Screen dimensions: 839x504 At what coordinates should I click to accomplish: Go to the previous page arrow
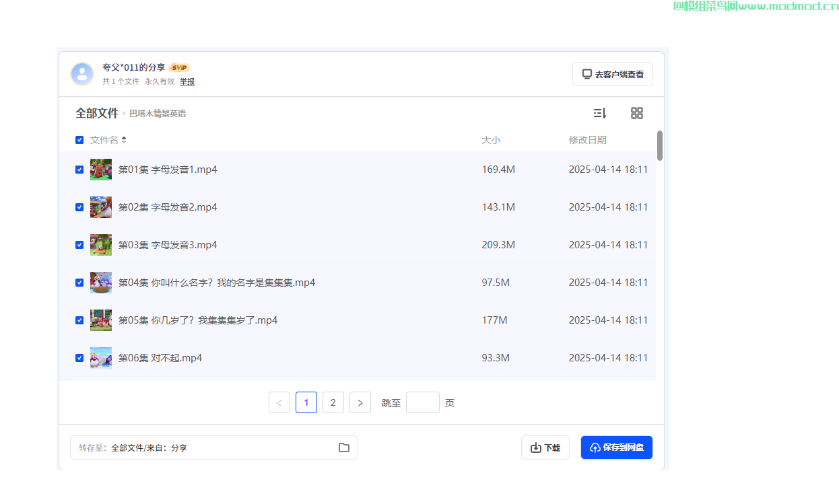pos(279,402)
